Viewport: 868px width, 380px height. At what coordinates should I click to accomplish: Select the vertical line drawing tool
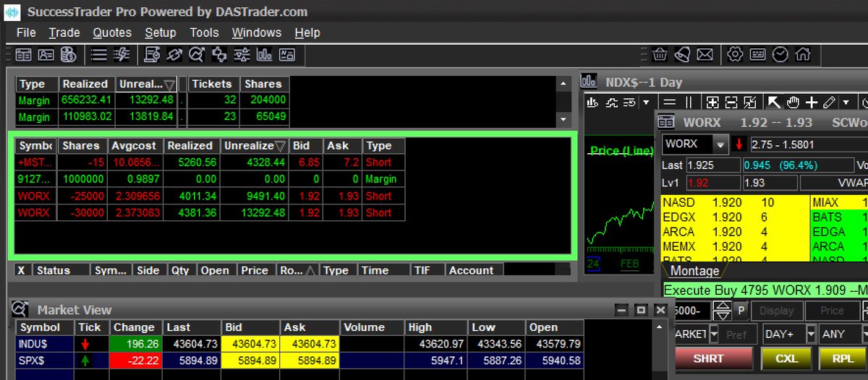pyautogui.click(x=689, y=103)
